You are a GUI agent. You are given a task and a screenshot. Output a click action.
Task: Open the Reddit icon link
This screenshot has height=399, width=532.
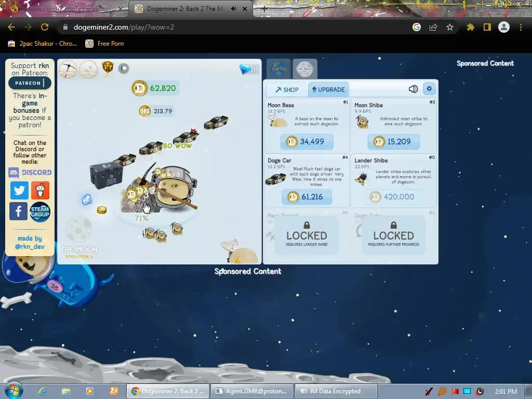coord(40,190)
